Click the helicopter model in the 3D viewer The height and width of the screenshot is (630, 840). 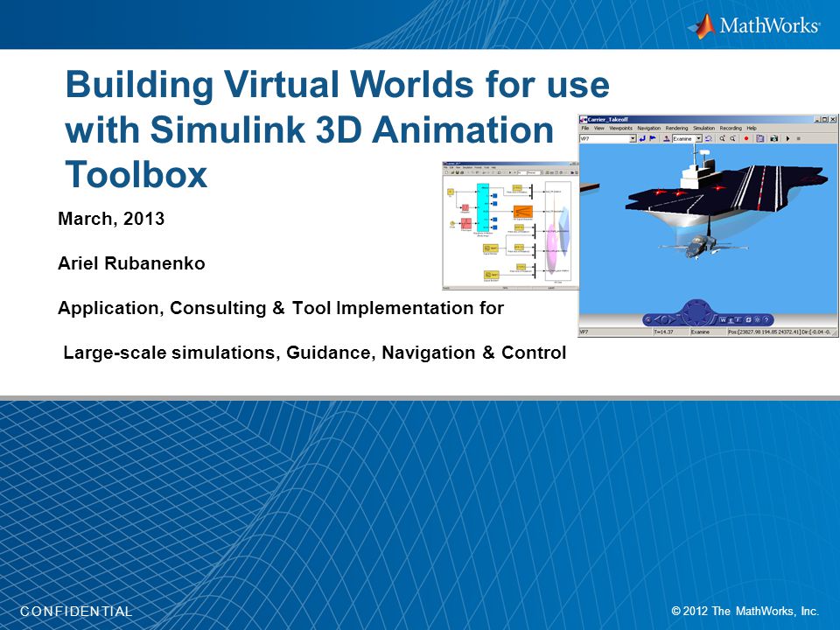click(700, 247)
